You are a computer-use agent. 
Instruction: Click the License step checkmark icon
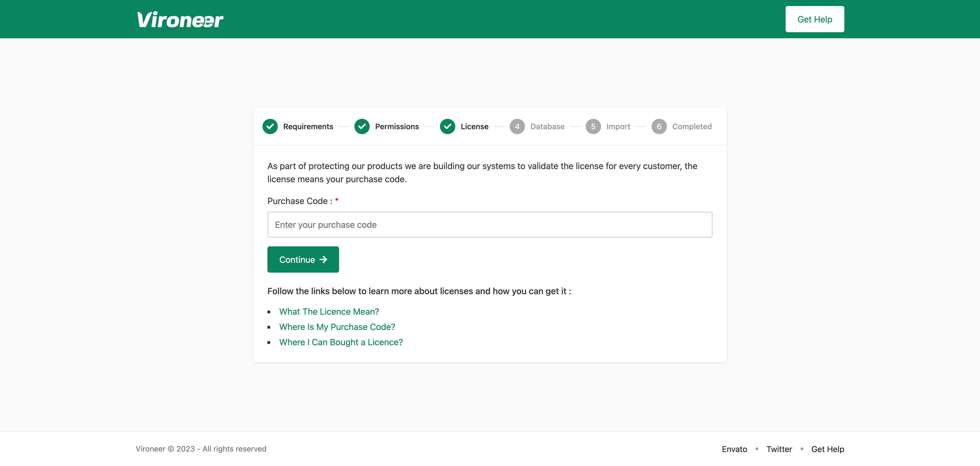(x=447, y=126)
